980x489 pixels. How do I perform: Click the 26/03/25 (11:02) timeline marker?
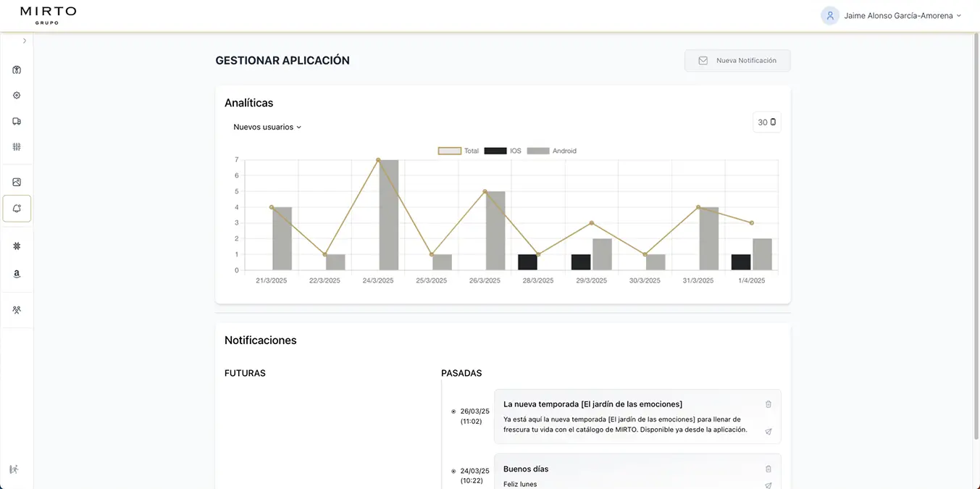coord(453,411)
